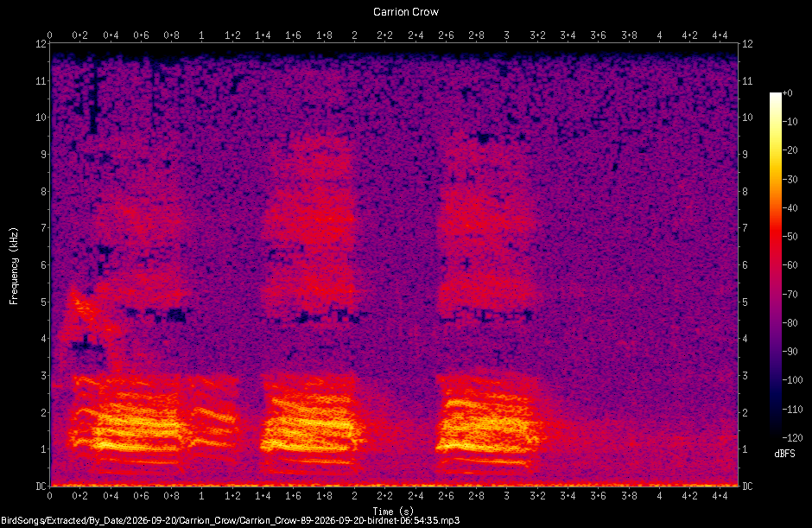Select "3·4" on the bottom time axis
812x528 pixels.
coord(568,496)
